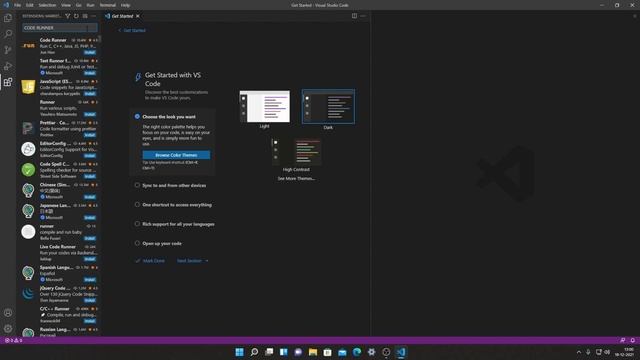Open the feedback icon in status bar
Viewport: 640px width, 360px height.
(622, 340)
